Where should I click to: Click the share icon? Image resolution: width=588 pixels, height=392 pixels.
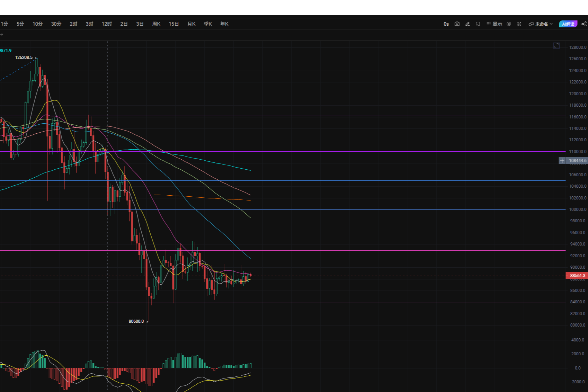click(584, 24)
